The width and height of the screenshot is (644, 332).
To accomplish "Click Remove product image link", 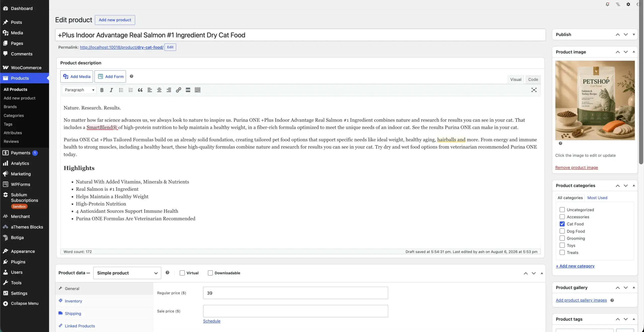I will 577,168.
